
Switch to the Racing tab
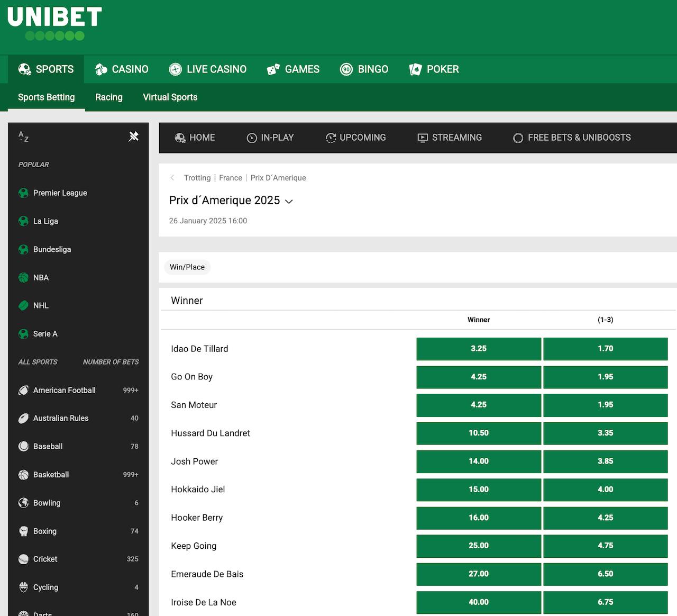pos(109,97)
